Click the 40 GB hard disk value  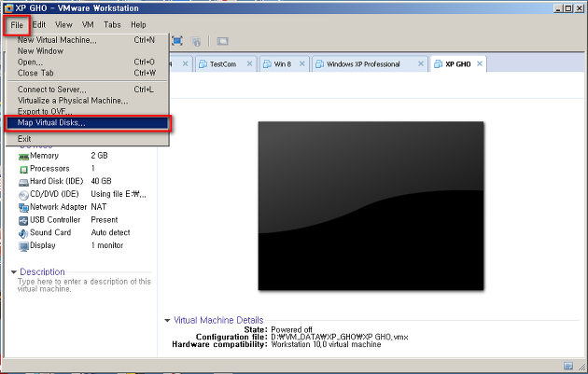101,181
